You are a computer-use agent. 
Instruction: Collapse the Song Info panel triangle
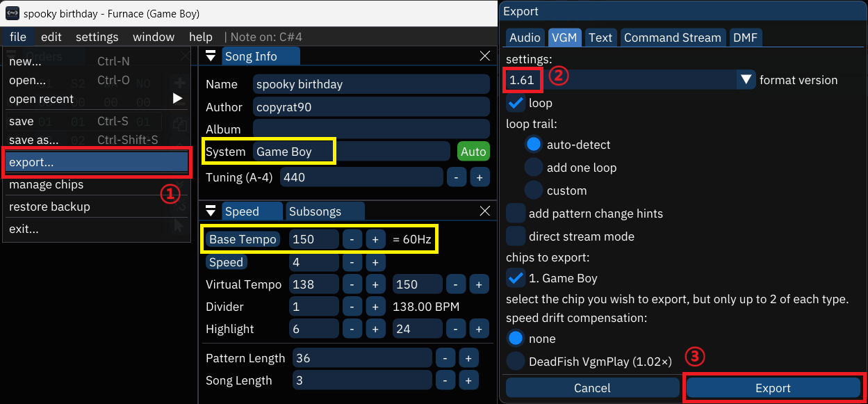click(211, 56)
